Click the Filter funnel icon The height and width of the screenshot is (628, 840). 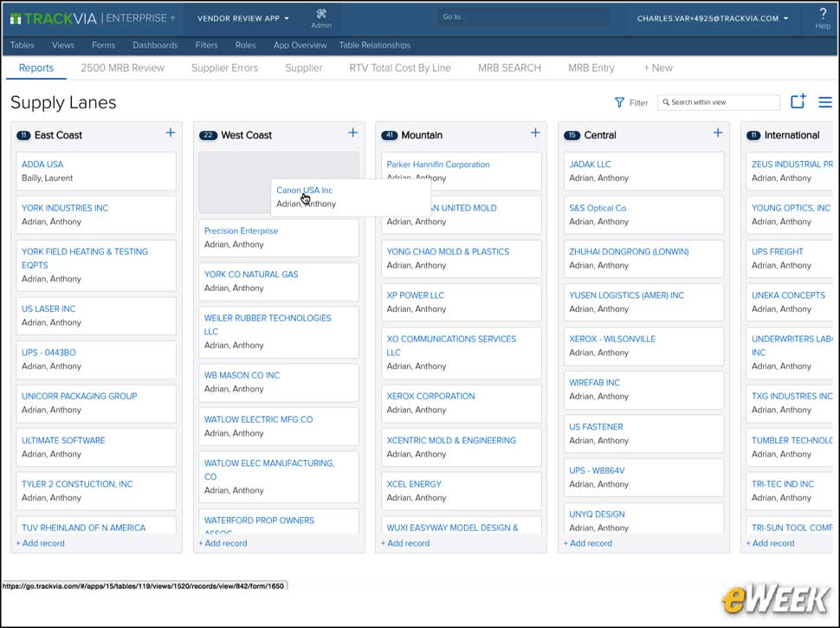[619, 102]
